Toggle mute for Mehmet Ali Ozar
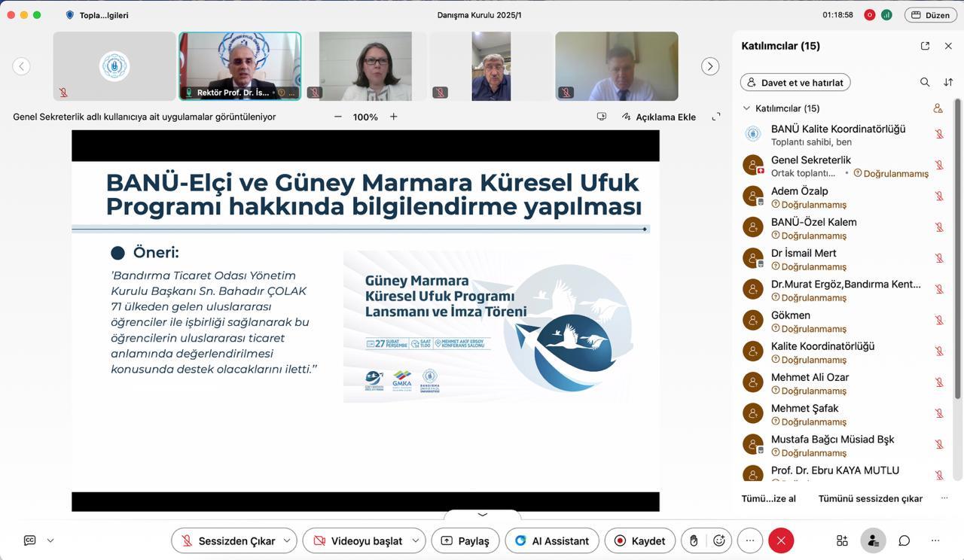Screen dimensions: 964x560 click(x=939, y=382)
